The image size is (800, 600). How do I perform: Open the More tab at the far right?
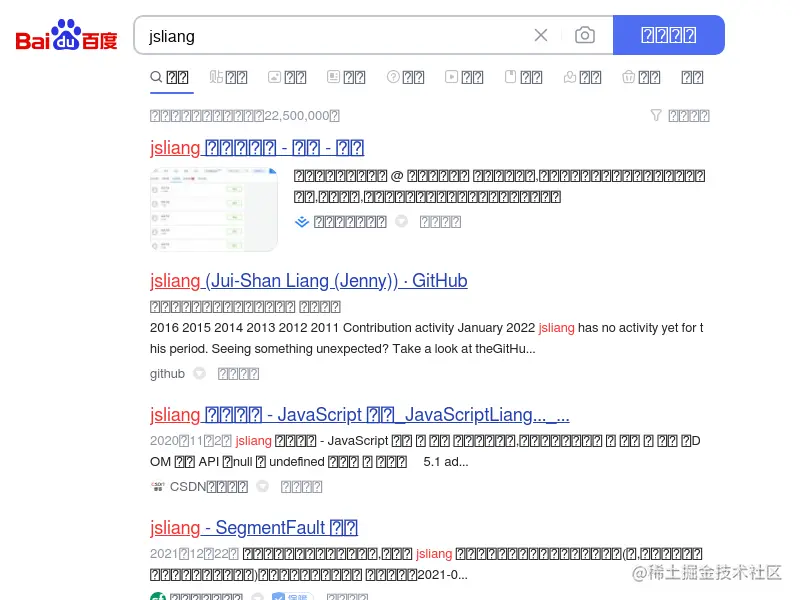(692, 77)
